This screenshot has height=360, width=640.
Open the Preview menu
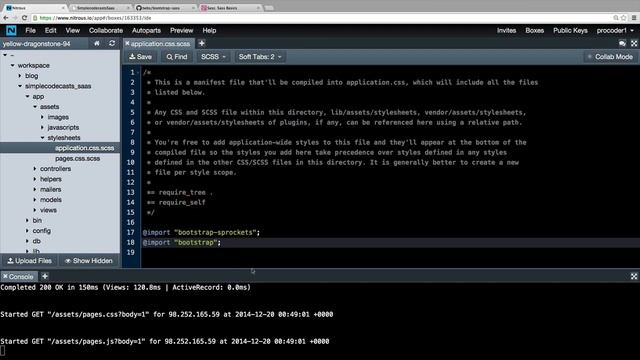(x=181, y=31)
